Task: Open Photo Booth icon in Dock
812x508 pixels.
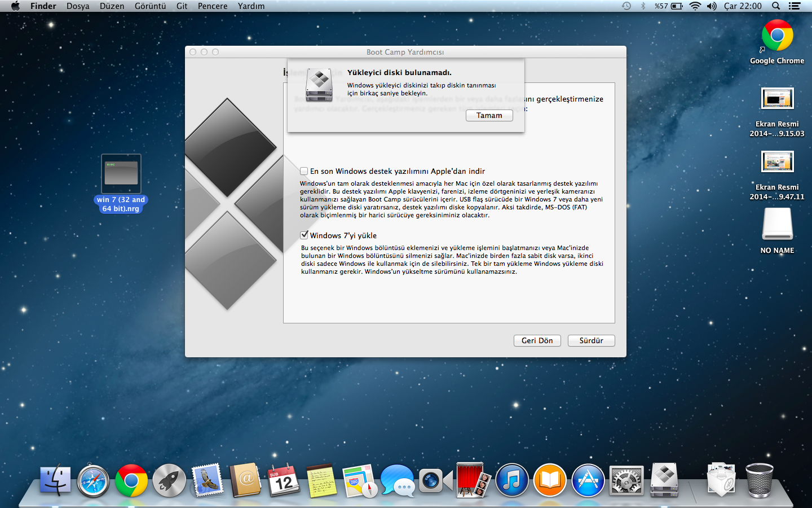Action: [x=474, y=480]
